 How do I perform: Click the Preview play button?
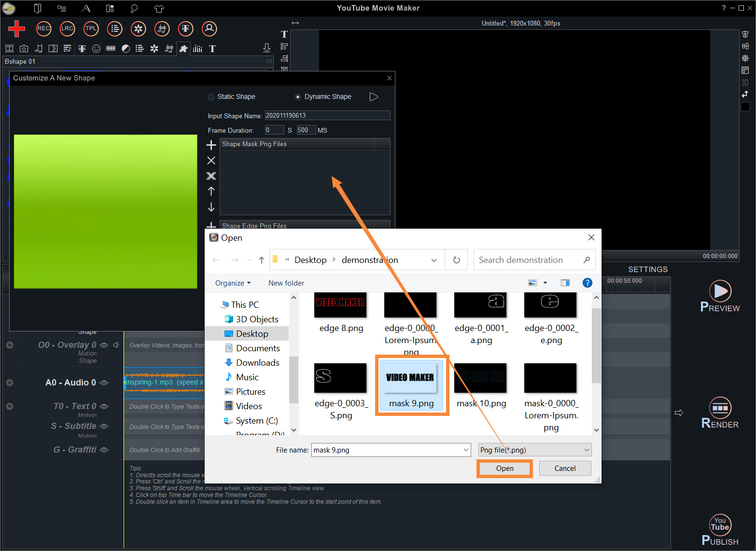[720, 296]
